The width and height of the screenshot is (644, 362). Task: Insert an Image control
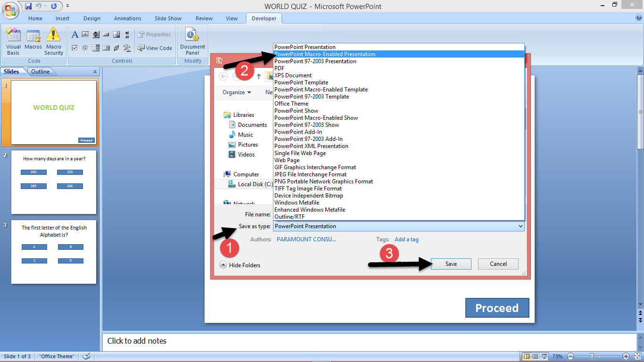click(116, 34)
